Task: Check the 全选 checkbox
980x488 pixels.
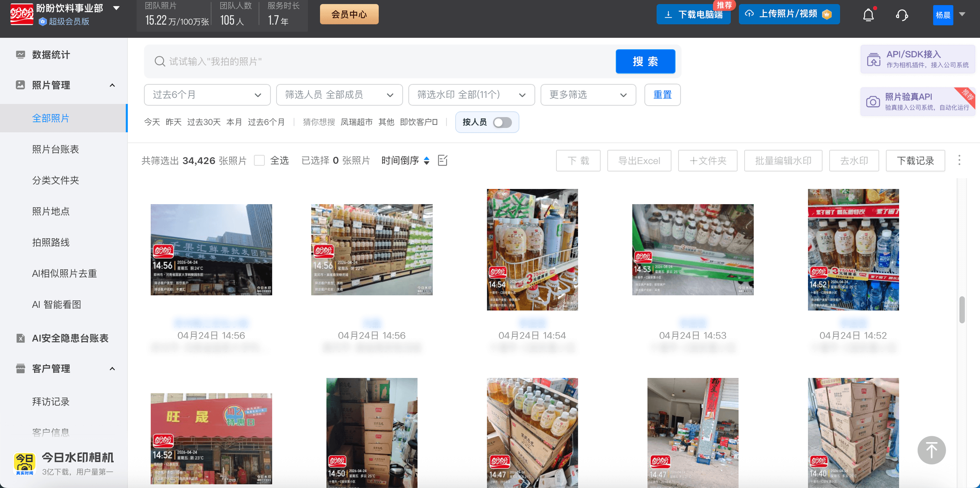Action: [x=259, y=160]
